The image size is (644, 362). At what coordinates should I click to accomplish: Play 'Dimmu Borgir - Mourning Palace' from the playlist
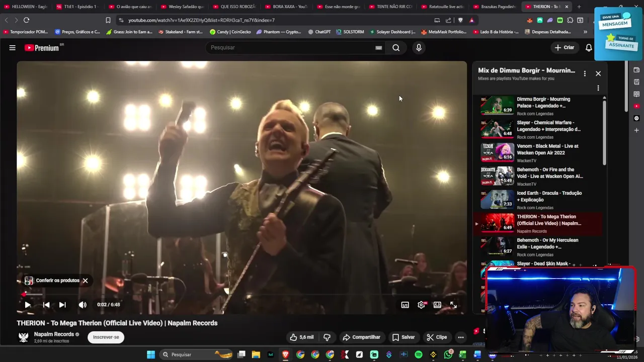pos(538,106)
